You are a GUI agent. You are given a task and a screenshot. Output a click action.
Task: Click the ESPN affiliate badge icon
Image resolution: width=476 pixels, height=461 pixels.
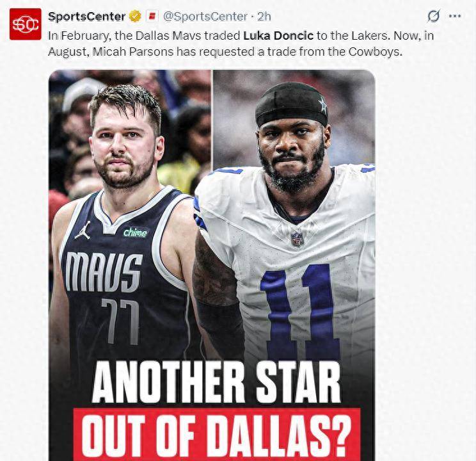pos(152,16)
